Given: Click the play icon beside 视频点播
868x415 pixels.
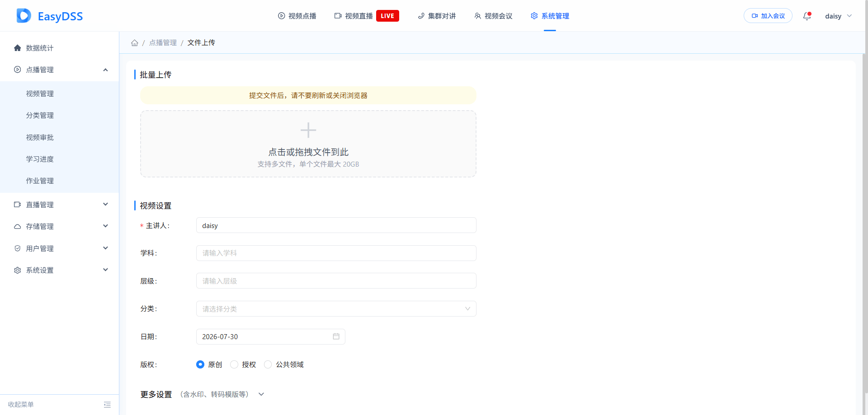Looking at the screenshot, I should pos(282,16).
